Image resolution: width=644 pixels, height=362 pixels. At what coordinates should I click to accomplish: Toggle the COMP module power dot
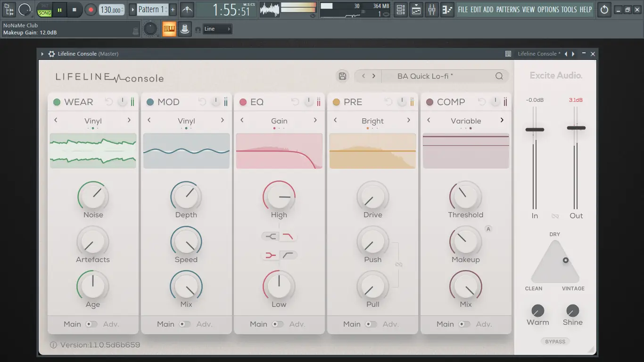[429, 102]
